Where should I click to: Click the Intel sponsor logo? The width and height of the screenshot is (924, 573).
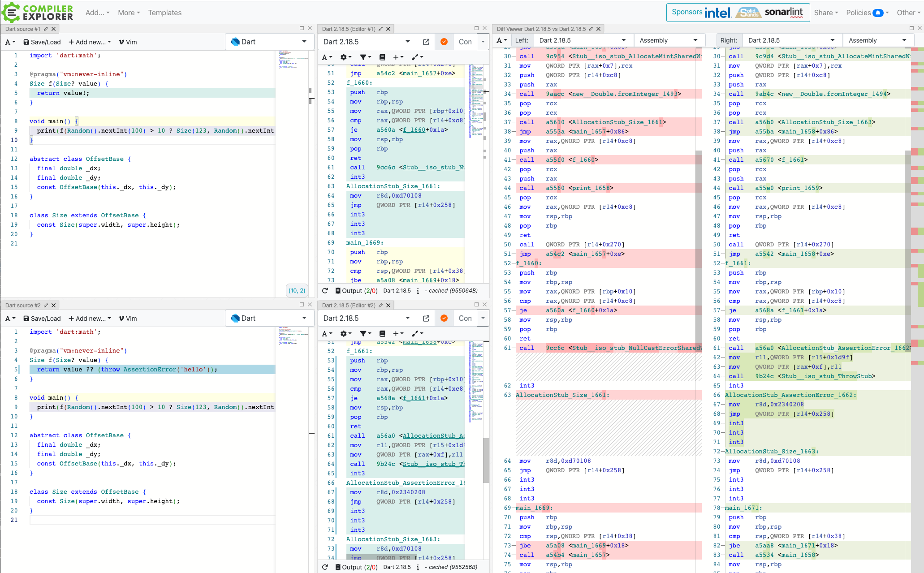pos(717,13)
